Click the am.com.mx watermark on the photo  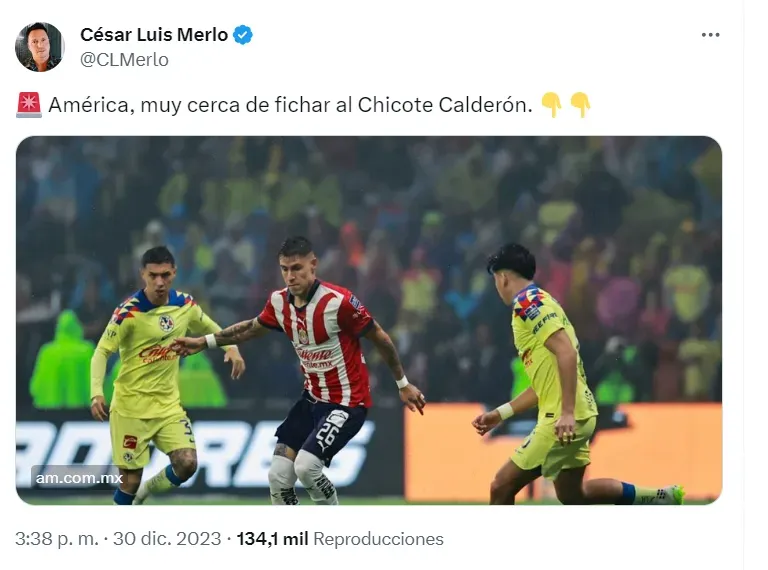pyautogui.click(x=79, y=477)
